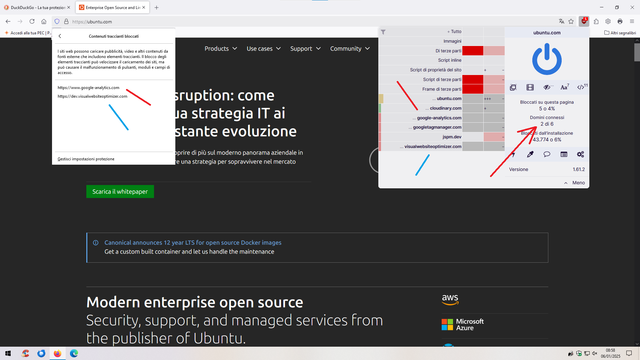Open the Firefox hamburger menu

tap(632, 21)
